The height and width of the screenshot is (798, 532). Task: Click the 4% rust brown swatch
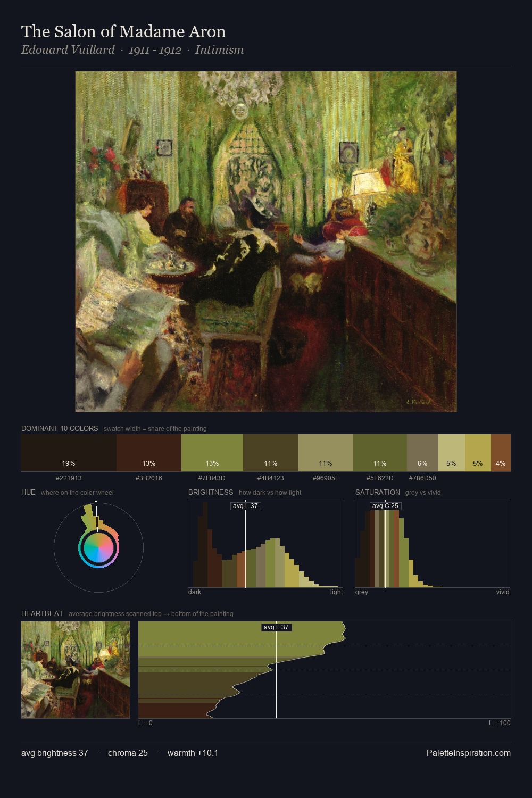501,453
